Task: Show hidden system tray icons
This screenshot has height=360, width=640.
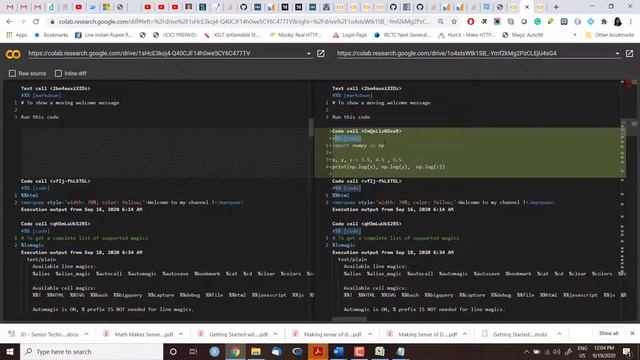Action: point(526,351)
